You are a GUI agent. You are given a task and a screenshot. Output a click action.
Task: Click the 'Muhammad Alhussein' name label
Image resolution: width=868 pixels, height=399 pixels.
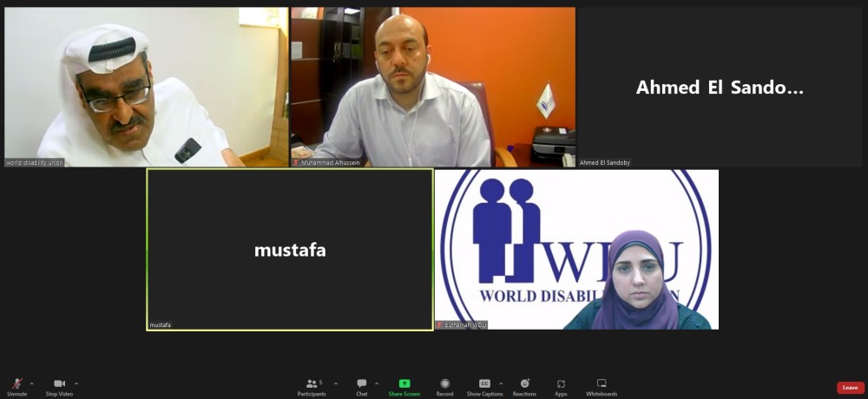tap(331, 163)
